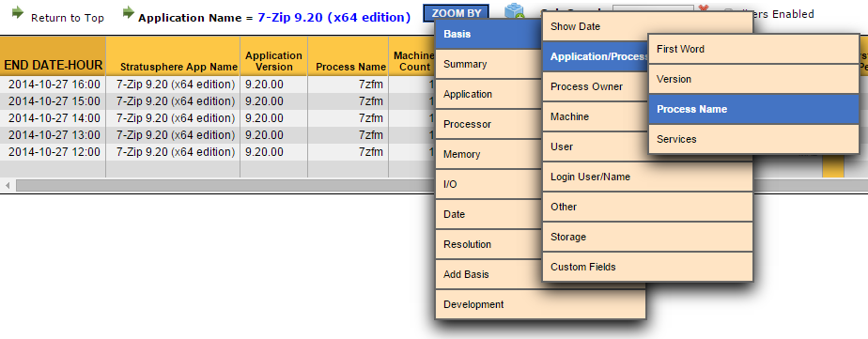868x339 pixels.
Task: Click the 2014-10-27 13:00 date cell
Action: click(x=53, y=135)
